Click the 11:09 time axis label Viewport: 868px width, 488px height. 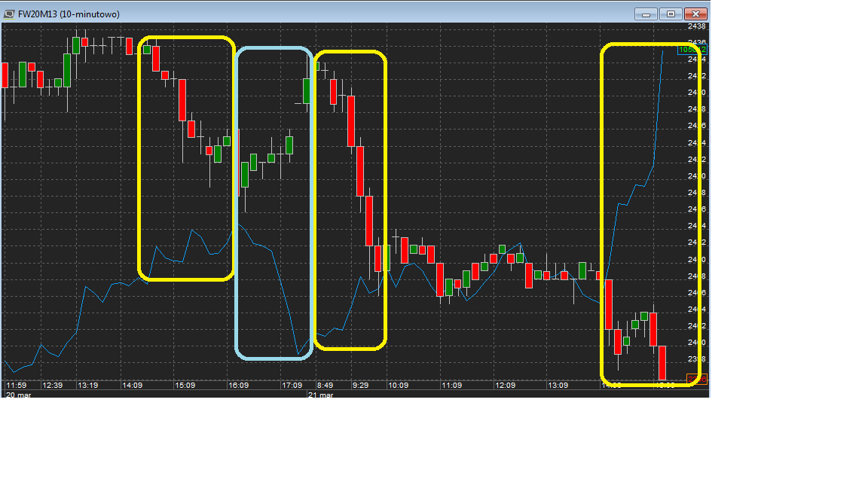click(x=452, y=385)
